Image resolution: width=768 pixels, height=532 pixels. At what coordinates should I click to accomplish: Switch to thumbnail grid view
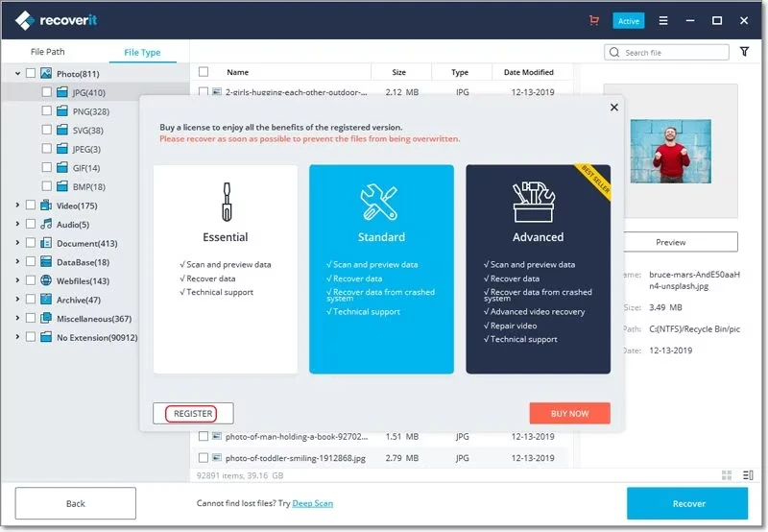pyautogui.click(x=727, y=474)
